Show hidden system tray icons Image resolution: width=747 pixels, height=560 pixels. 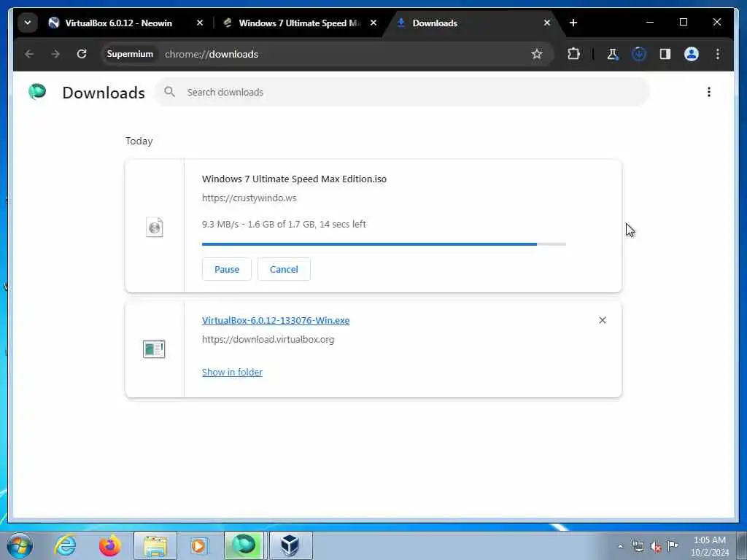click(x=620, y=547)
